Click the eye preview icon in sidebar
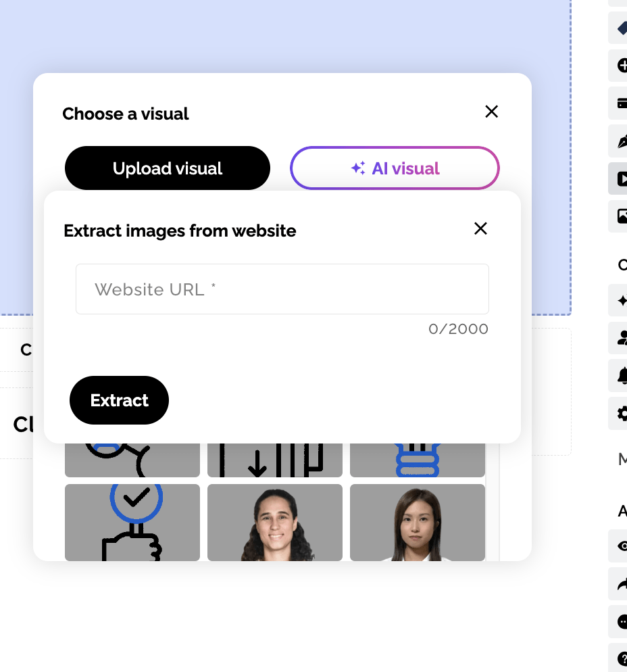The image size is (627, 672). point(620,546)
